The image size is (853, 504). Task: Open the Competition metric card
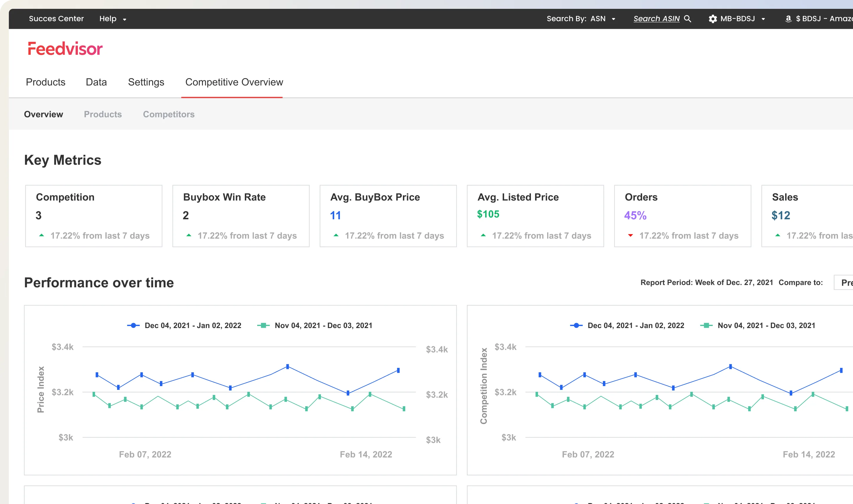[x=94, y=216]
